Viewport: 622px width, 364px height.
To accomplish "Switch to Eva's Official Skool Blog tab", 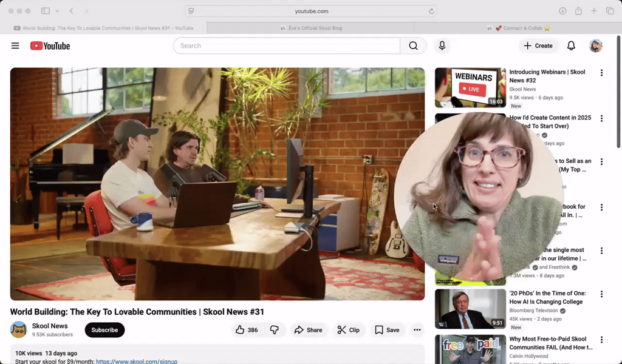I will [x=311, y=28].
